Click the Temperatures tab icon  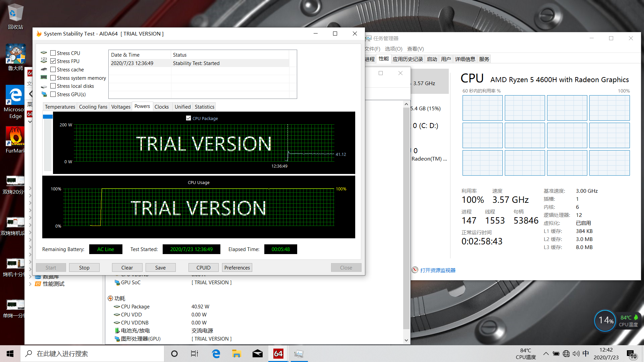[x=60, y=107]
